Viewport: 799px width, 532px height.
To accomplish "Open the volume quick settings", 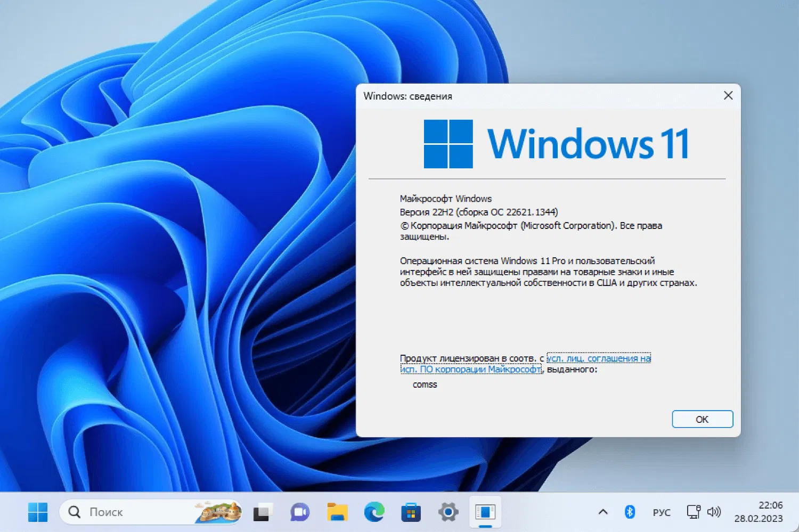I will 714,512.
